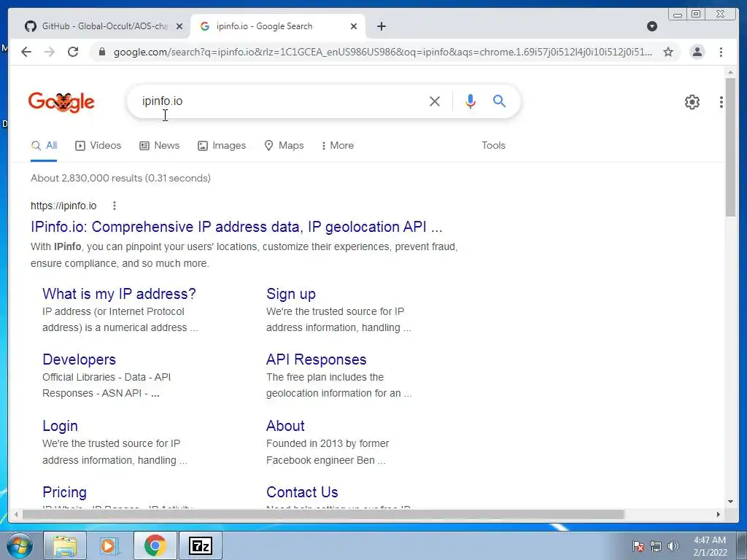This screenshot has width=747, height=560.
Task: Open the Developers sitelink
Action: 79,359
